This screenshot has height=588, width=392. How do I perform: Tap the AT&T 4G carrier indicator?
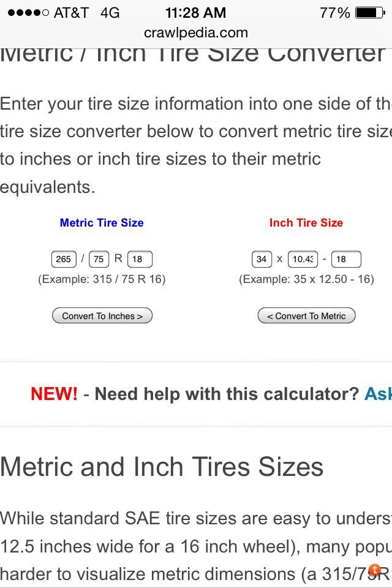pos(86,13)
